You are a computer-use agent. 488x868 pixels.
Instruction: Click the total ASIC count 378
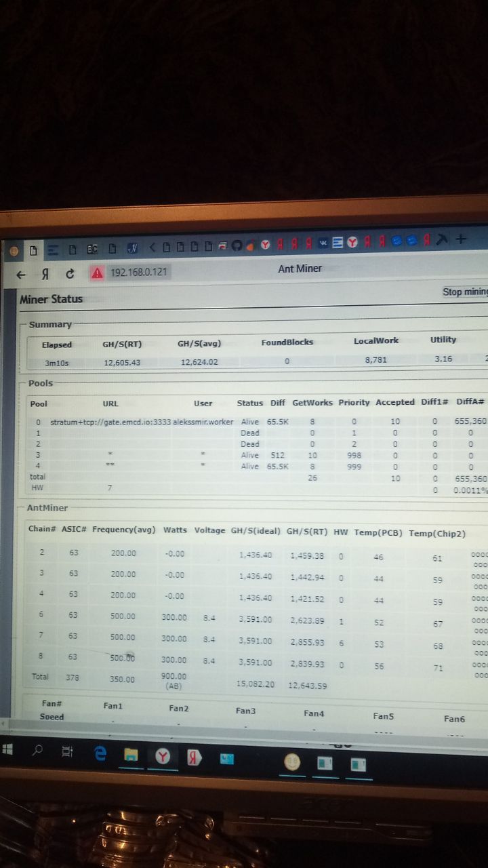[73, 677]
